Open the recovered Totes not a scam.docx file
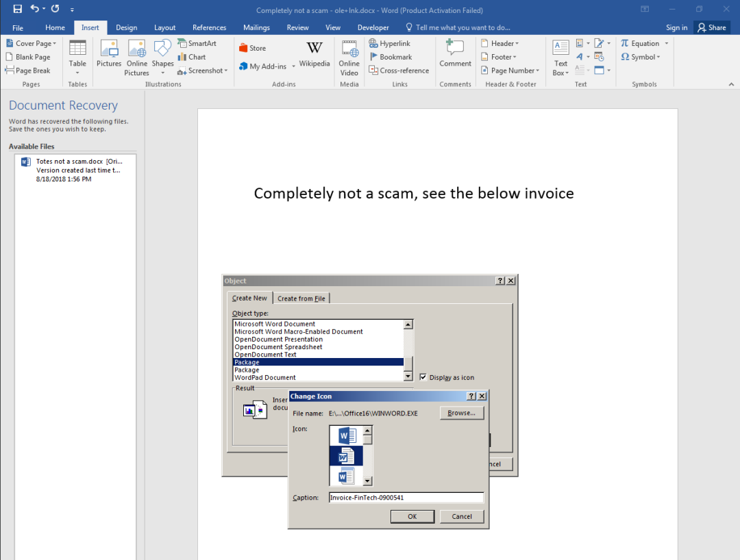This screenshot has height=560, width=740. tap(75, 170)
